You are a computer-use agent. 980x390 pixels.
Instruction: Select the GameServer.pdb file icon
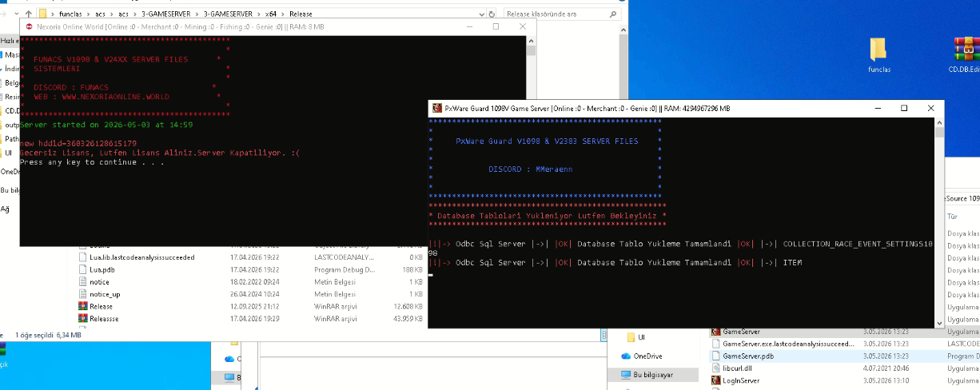(715, 356)
